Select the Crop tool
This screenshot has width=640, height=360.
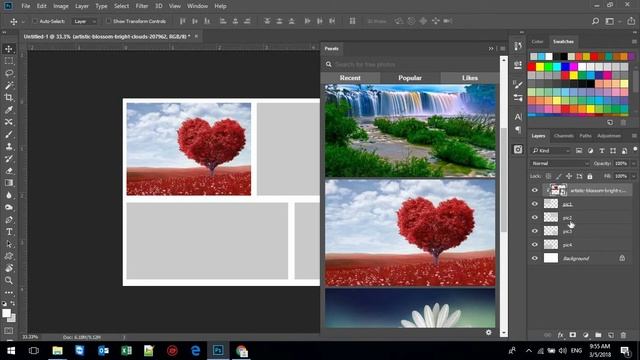9,98
